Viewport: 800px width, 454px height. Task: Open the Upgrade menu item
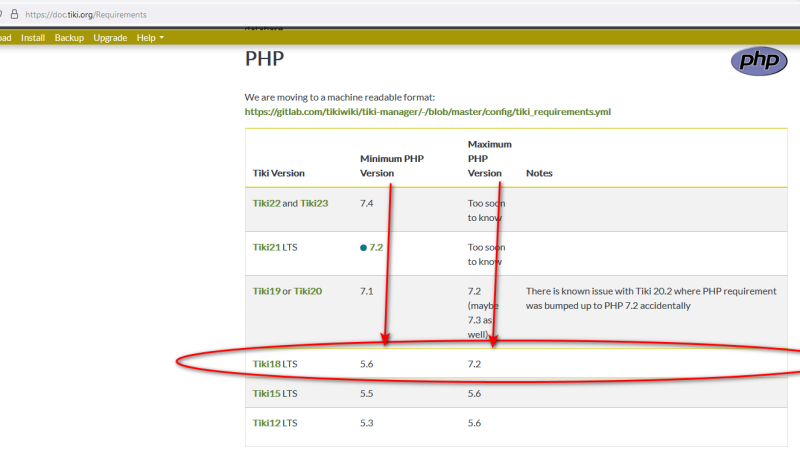click(x=110, y=38)
